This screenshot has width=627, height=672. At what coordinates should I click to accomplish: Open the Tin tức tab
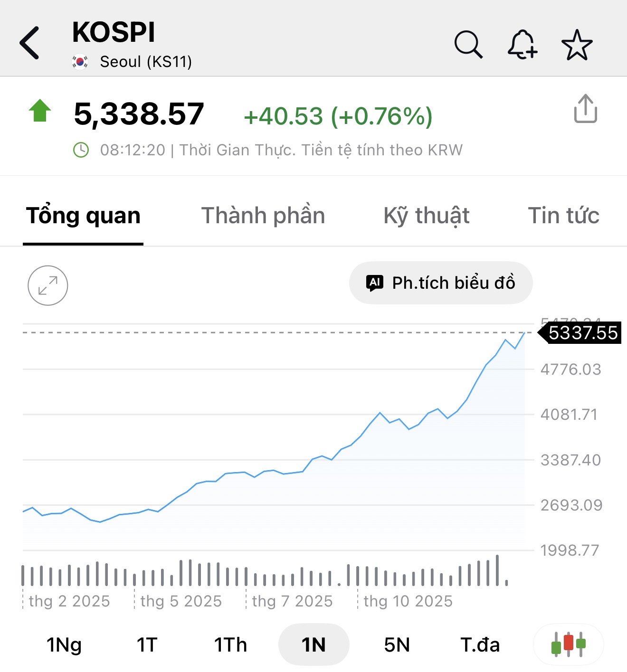(563, 216)
